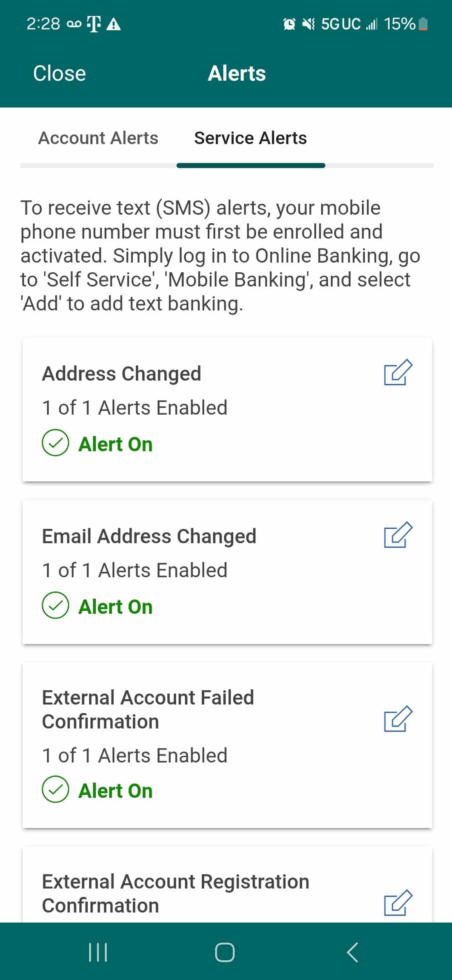
Task: Switch to the Account Alerts tab
Action: (x=98, y=138)
